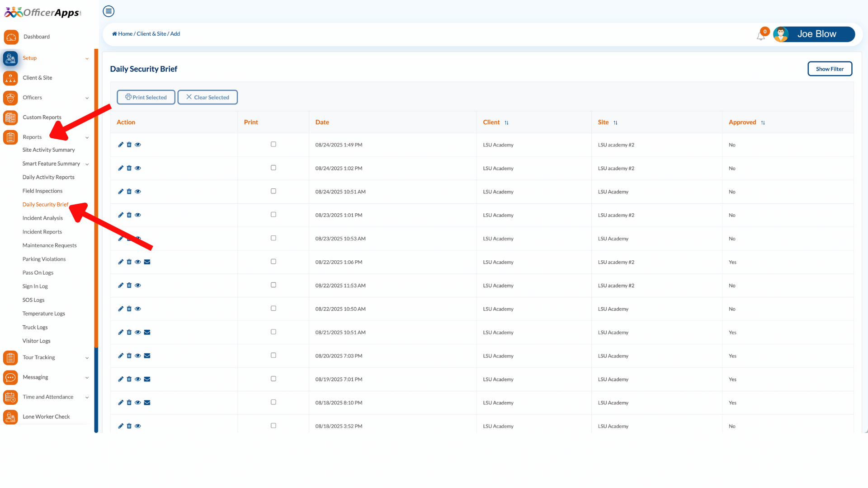Expand the Tour Tracking menu
868x488 pixels.
click(x=87, y=358)
